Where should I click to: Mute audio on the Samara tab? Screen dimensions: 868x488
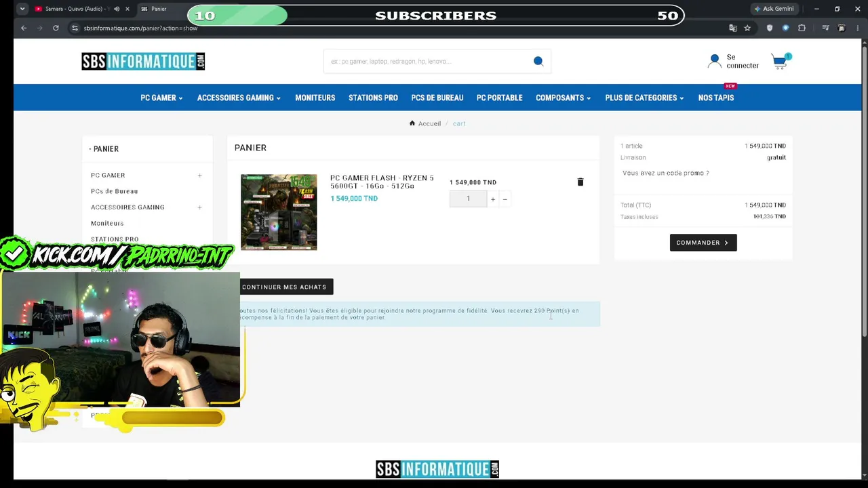click(x=117, y=9)
